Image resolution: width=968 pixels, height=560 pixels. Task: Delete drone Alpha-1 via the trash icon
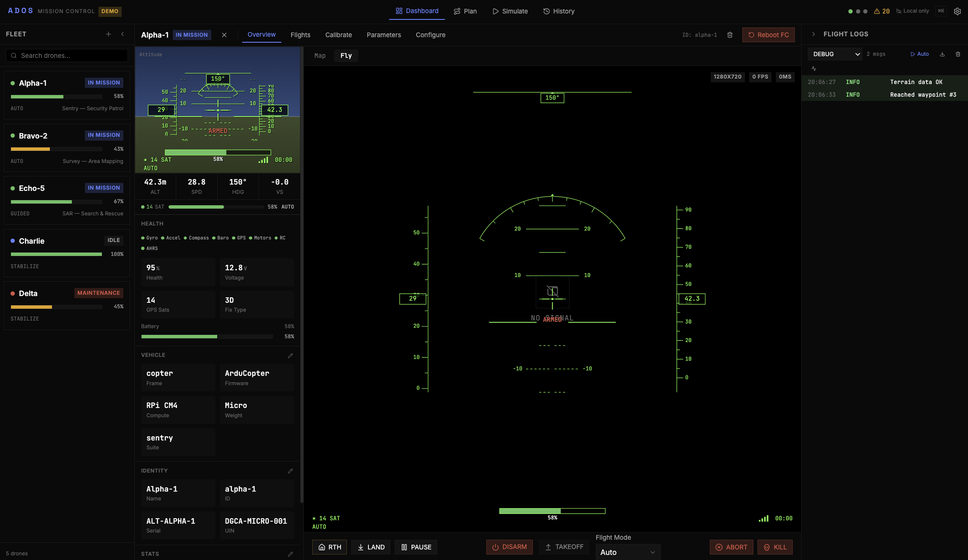coord(730,35)
